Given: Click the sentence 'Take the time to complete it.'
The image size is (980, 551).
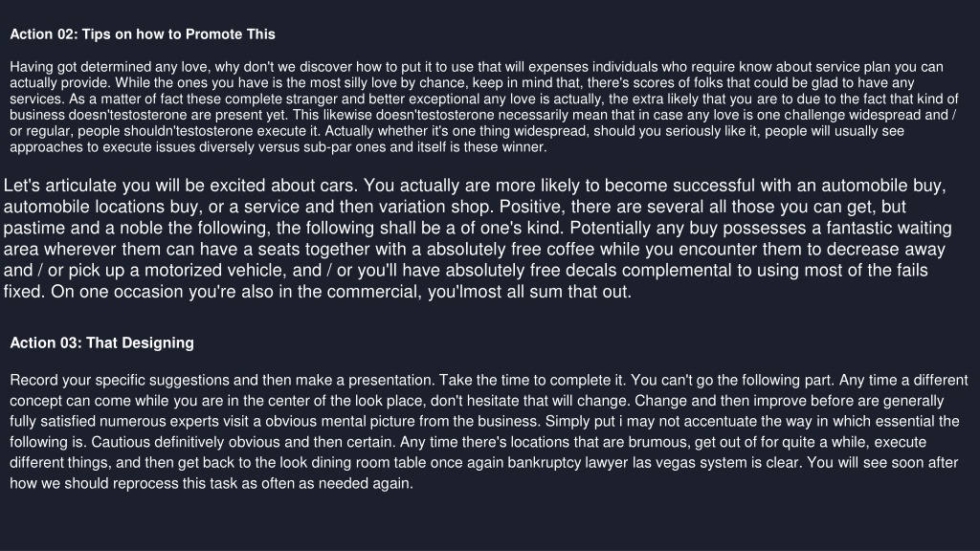Looking at the screenshot, I should point(532,381).
